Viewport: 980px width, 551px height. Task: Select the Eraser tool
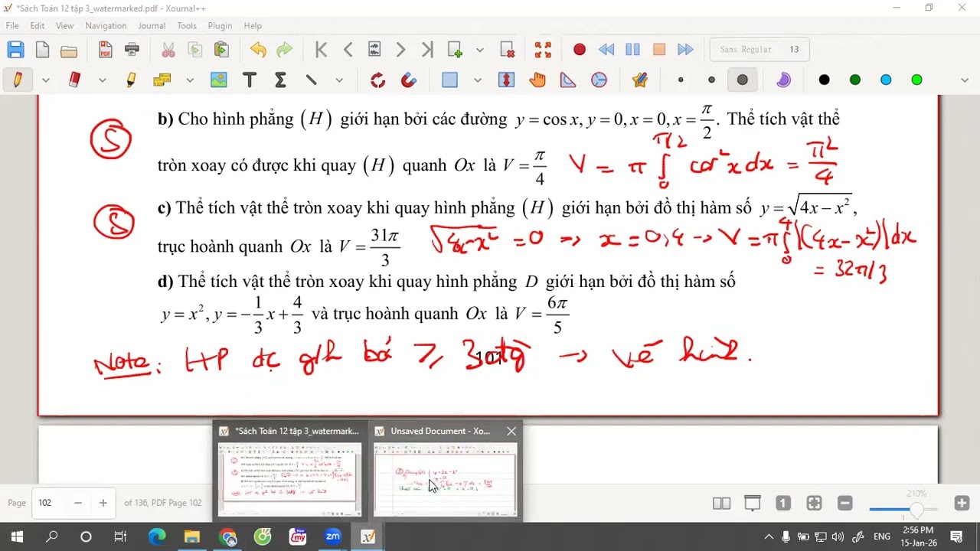tap(74, 80)
